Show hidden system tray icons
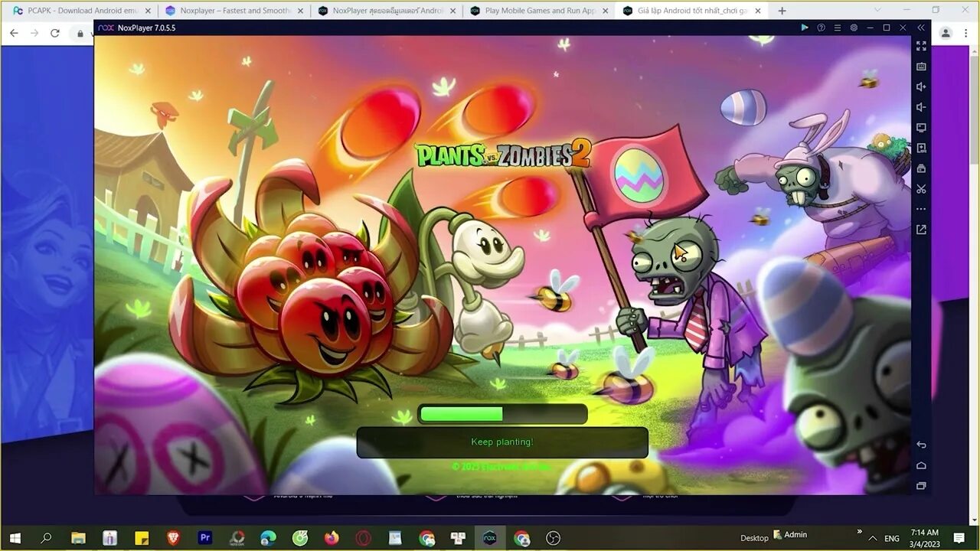980x551 pixels. 874,538
